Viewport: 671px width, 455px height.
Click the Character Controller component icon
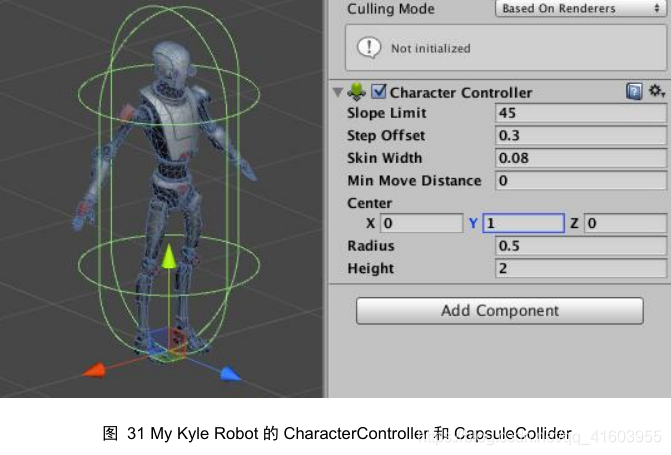(356, 92)
